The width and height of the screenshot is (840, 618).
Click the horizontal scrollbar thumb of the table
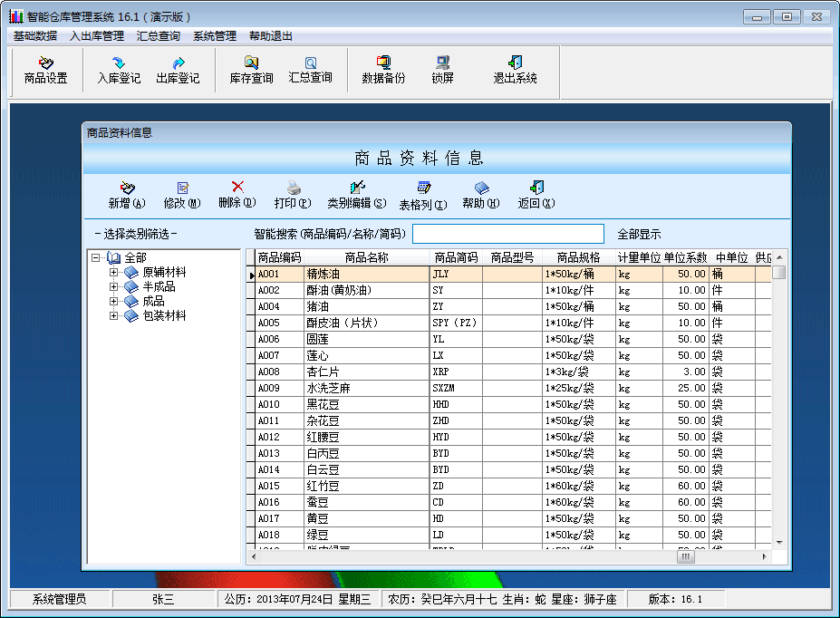pos(686,557)
